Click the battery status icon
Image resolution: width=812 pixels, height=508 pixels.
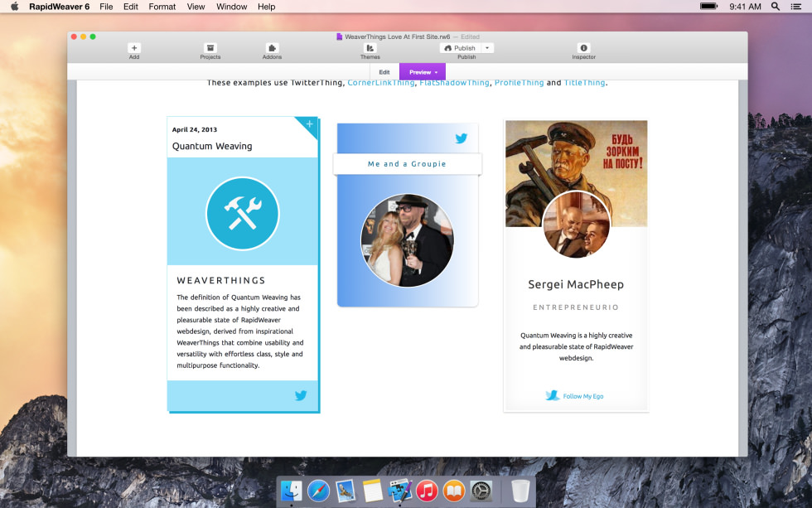click(x=708, y=6)
